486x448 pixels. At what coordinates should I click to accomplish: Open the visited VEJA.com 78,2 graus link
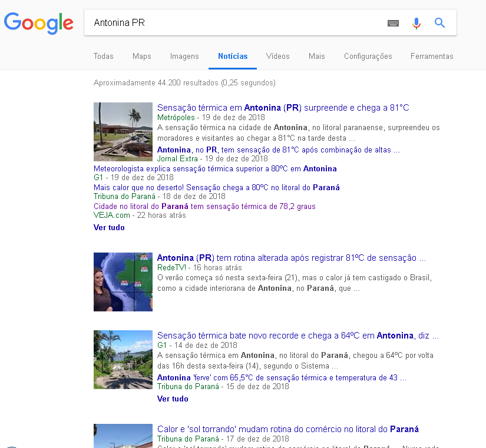[204, 207]
